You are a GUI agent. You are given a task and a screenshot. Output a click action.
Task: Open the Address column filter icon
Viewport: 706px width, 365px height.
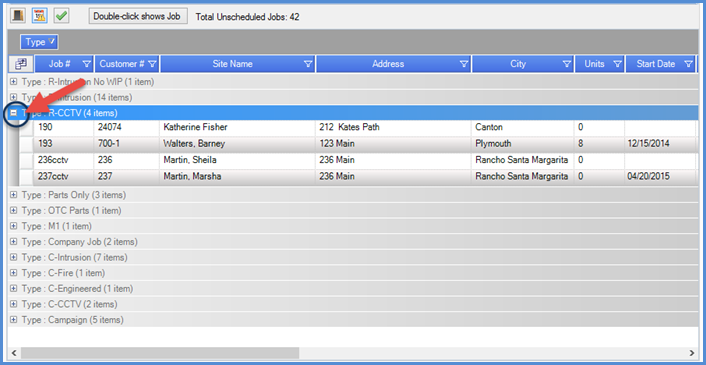pos(464,64)
